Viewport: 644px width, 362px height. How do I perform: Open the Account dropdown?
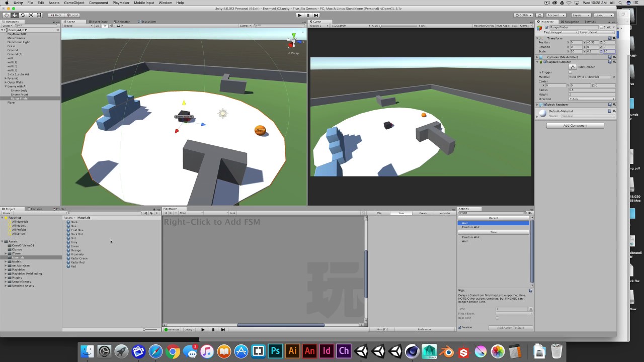coord(555,15)
